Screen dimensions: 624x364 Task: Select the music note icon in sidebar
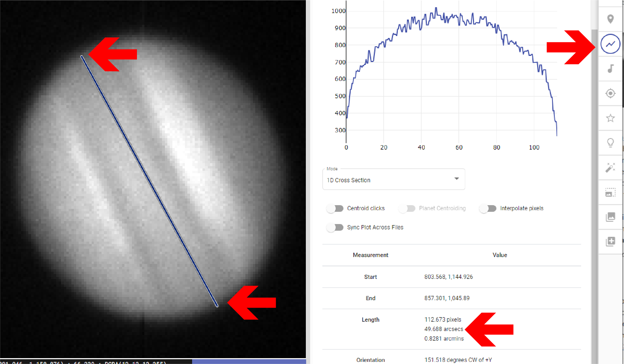click(x=611, y=67)
